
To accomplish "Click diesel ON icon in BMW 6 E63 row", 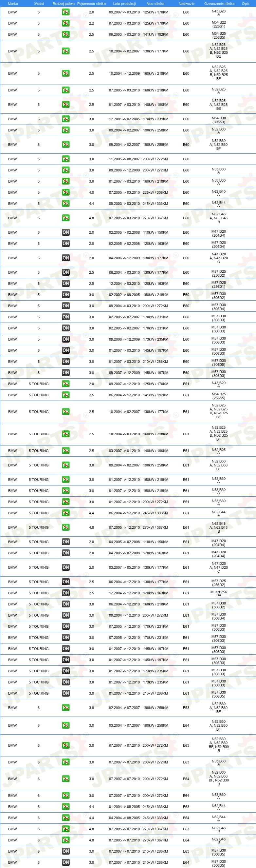I will tap(65, 852).
